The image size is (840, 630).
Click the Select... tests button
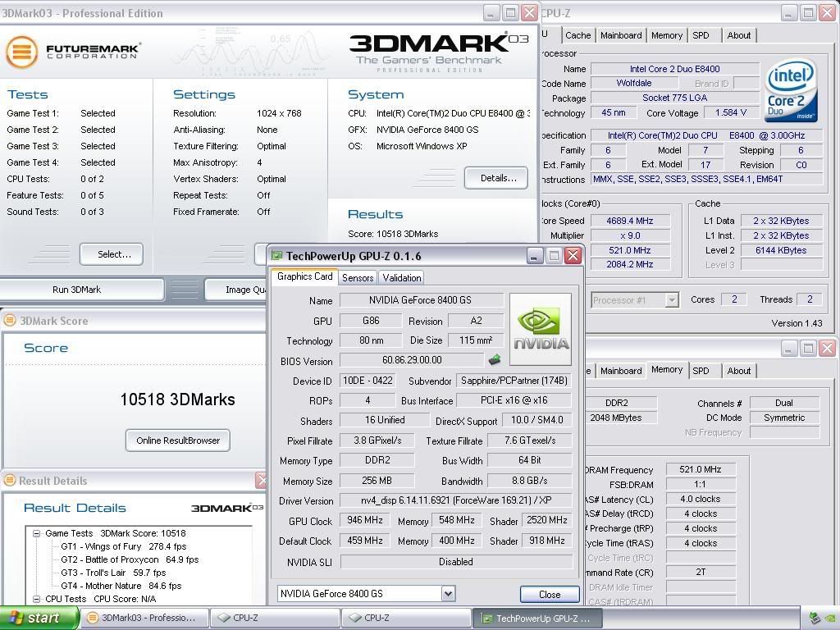(112, 254)
